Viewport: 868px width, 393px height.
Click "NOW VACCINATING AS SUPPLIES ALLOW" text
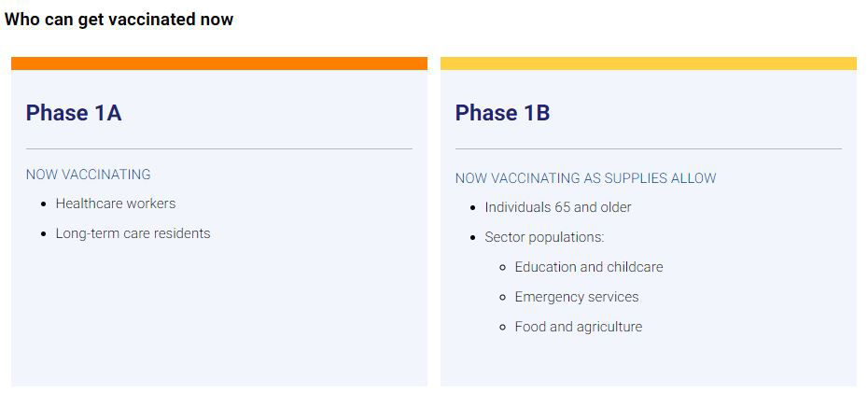point(585,178)
